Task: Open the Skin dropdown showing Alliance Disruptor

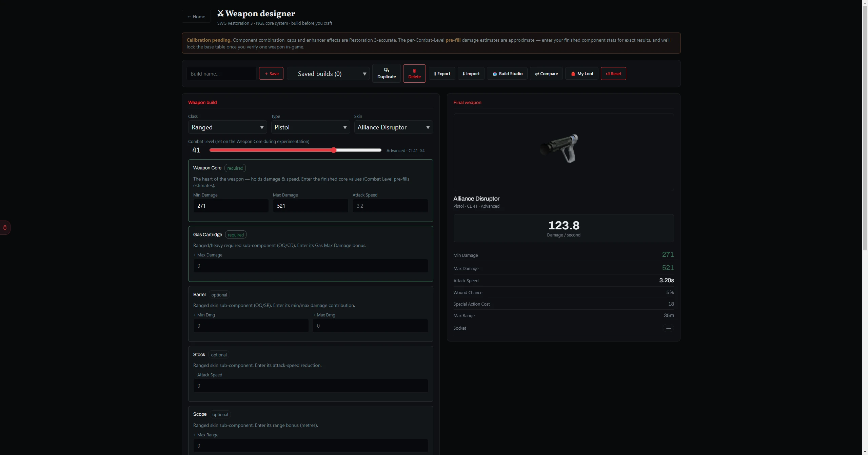Action: pos(394,127)
